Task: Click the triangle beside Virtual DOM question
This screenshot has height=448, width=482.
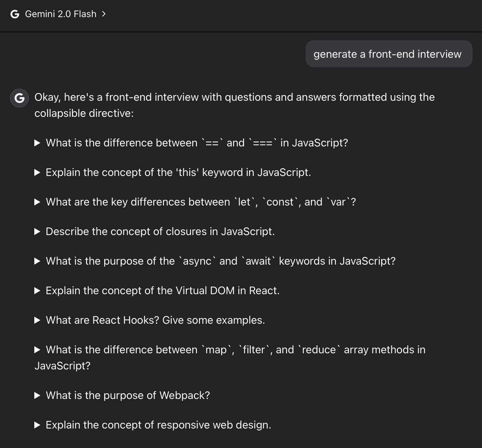Action: 38,290
